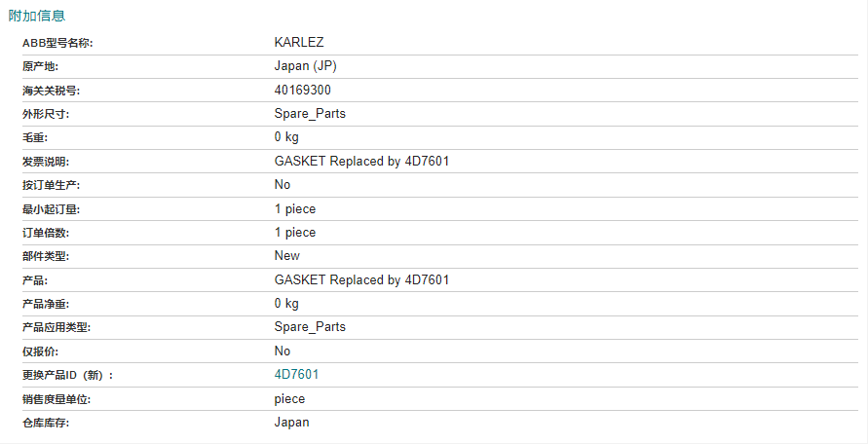Click the No value beside 按订单生产

click(283, 185)
